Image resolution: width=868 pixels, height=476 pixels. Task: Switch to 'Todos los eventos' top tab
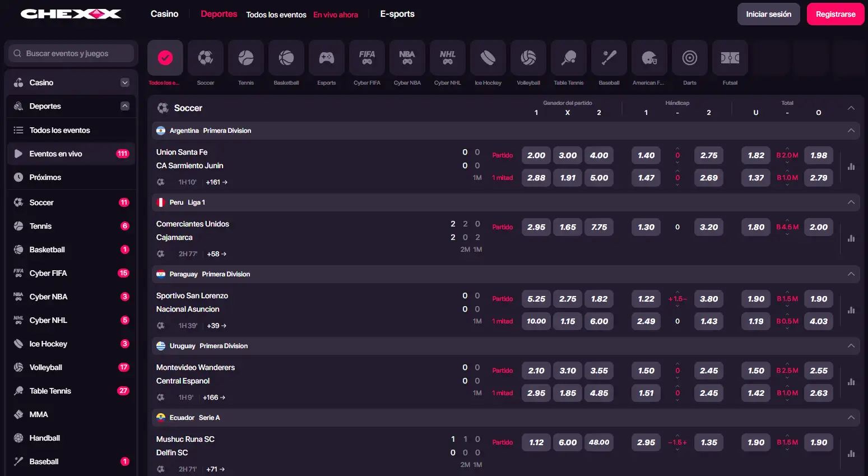click(x=276, y=15)
